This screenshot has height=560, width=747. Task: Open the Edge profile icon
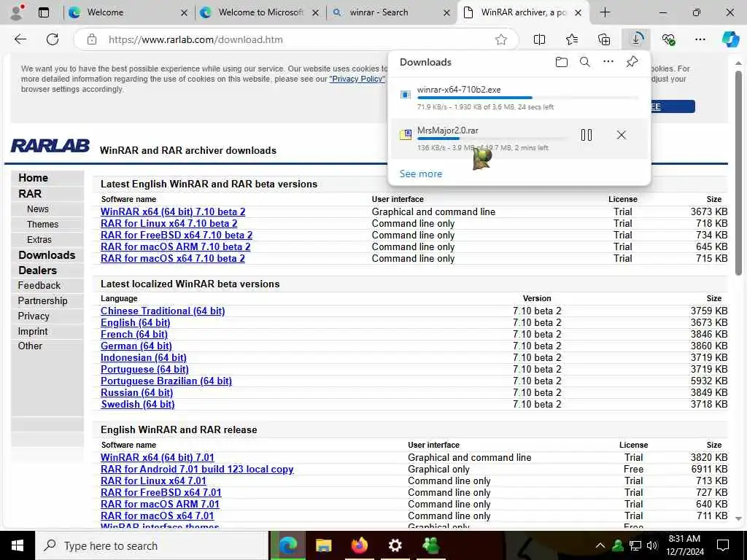point(17,12)
